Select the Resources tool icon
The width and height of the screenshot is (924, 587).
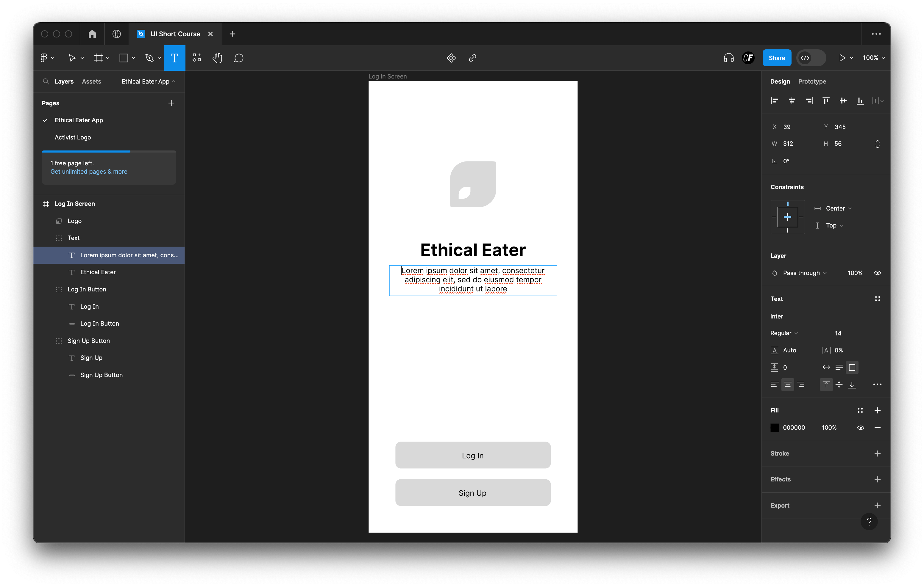(x=196, y=58)
